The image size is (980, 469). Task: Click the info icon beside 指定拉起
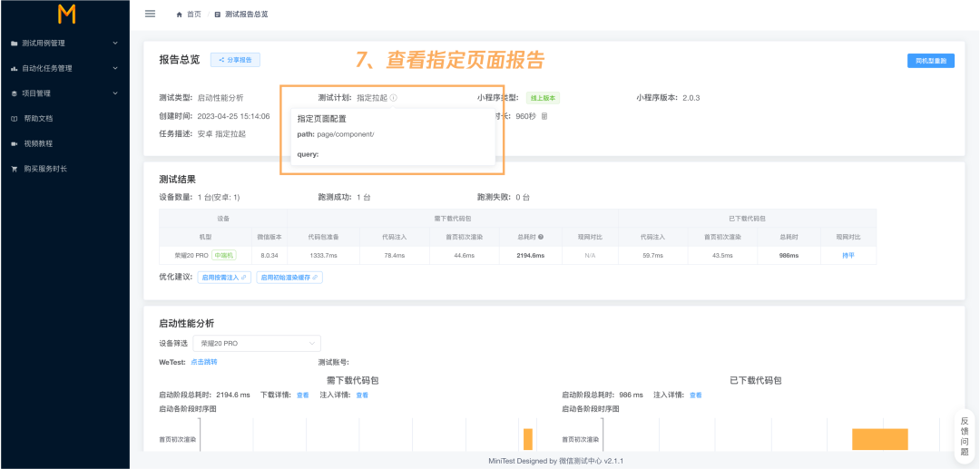coord(394,98)
